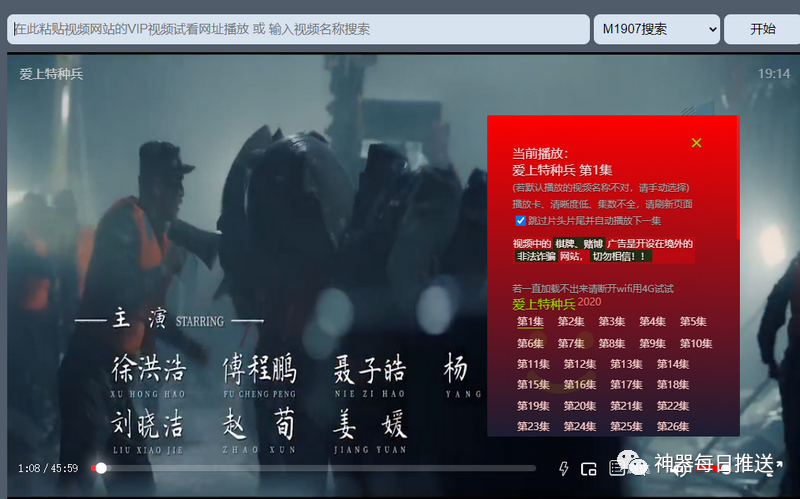Click the 1:08 / 45:59 elapsed time
The width and height of the screenshot is (800, 499).
tap(48, 468)
